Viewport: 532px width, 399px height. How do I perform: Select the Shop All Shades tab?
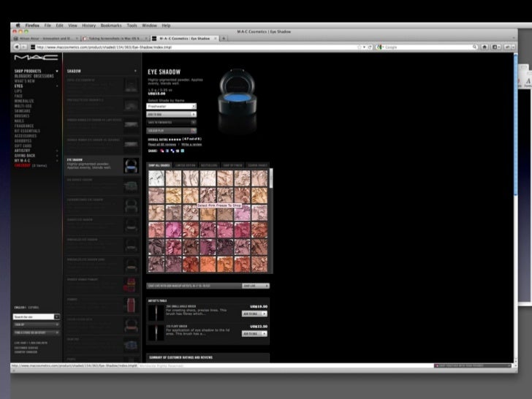pos(159,165)
